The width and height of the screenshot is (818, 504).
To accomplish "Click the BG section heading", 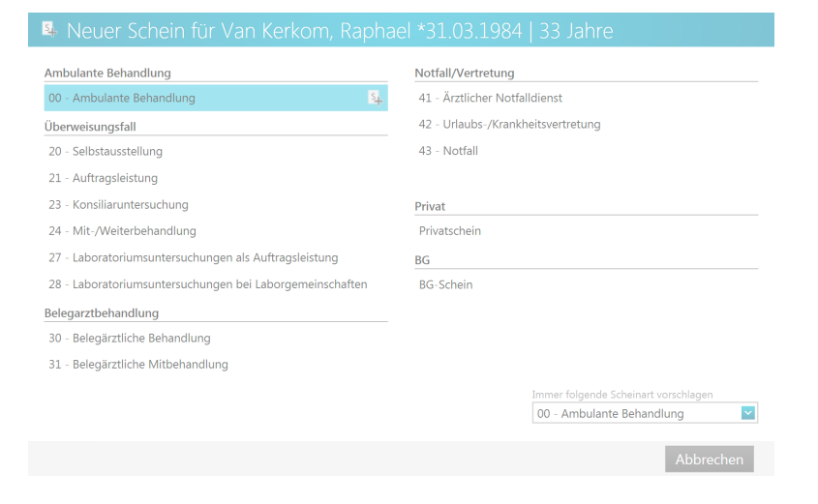I will 422,260.
